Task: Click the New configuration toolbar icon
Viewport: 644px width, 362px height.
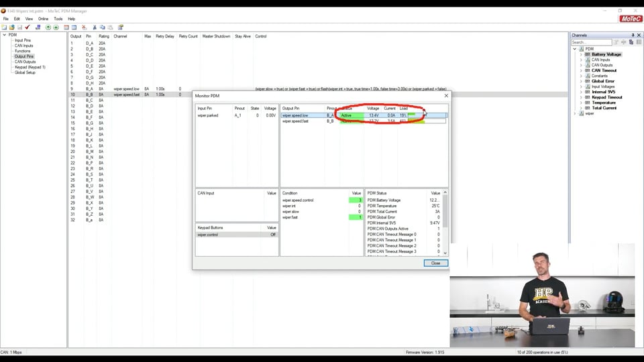Action: tap(4, 27)
